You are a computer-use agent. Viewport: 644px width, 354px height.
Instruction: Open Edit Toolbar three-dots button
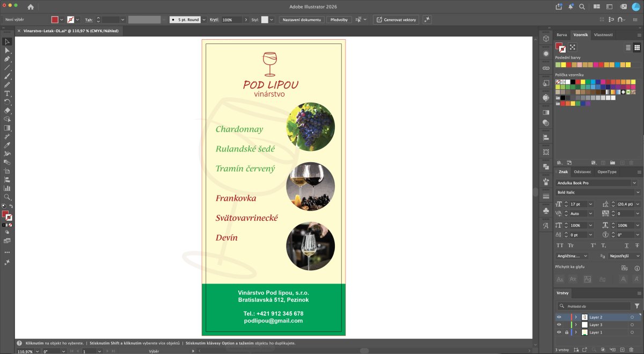[x=8, y=252]
